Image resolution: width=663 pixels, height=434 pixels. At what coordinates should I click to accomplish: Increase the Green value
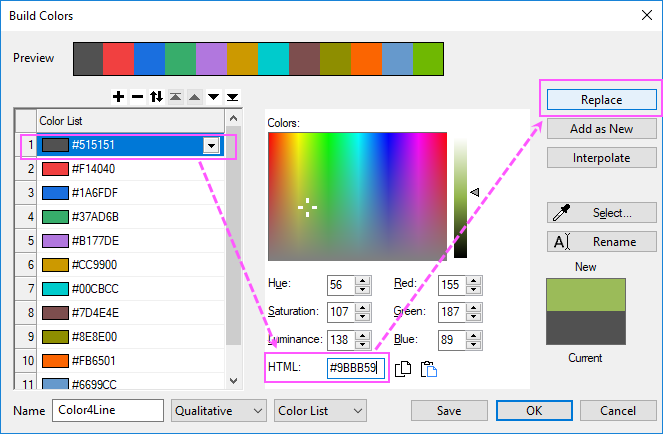pos(474,308)
